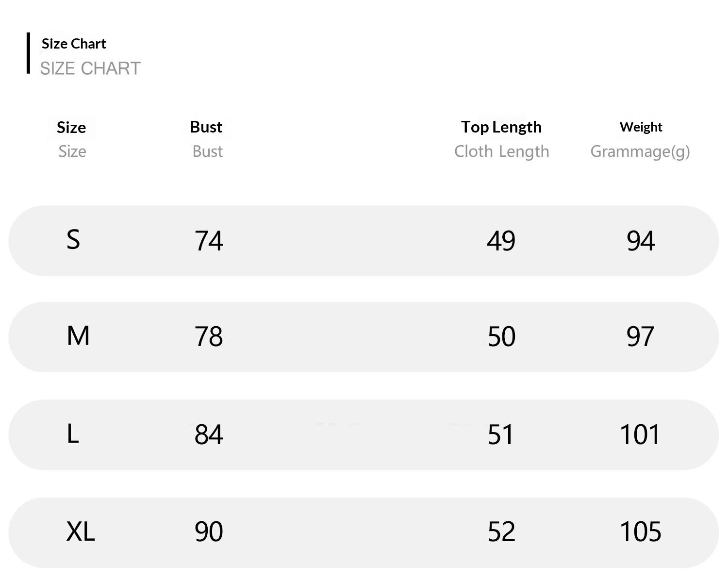This screenshot has width=728, height=581.
Task: Click the gray "SIZE CHART" subtitle
Action: tap(90, 68)
